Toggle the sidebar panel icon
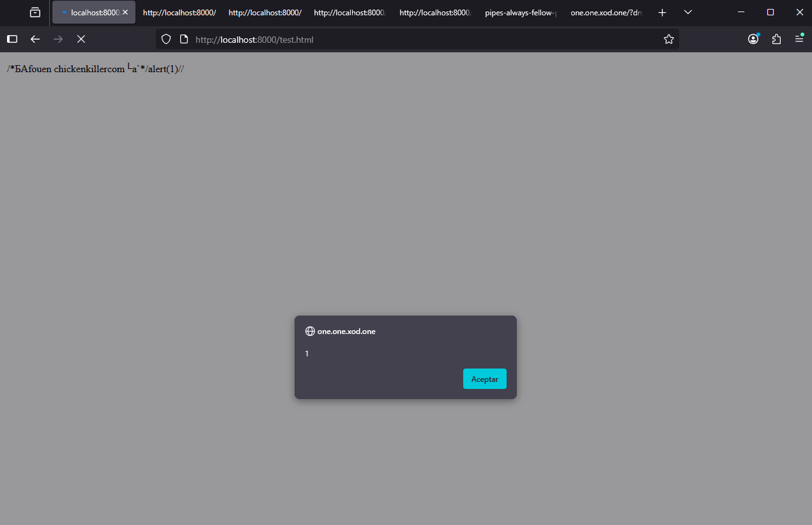The image size is (812, 525). (x=12, y=39)
